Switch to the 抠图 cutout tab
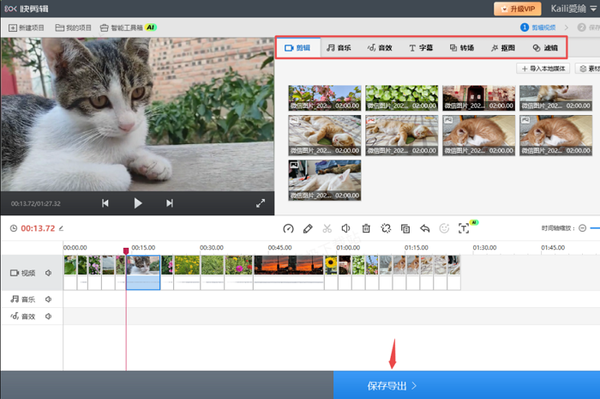 point(503,48)
